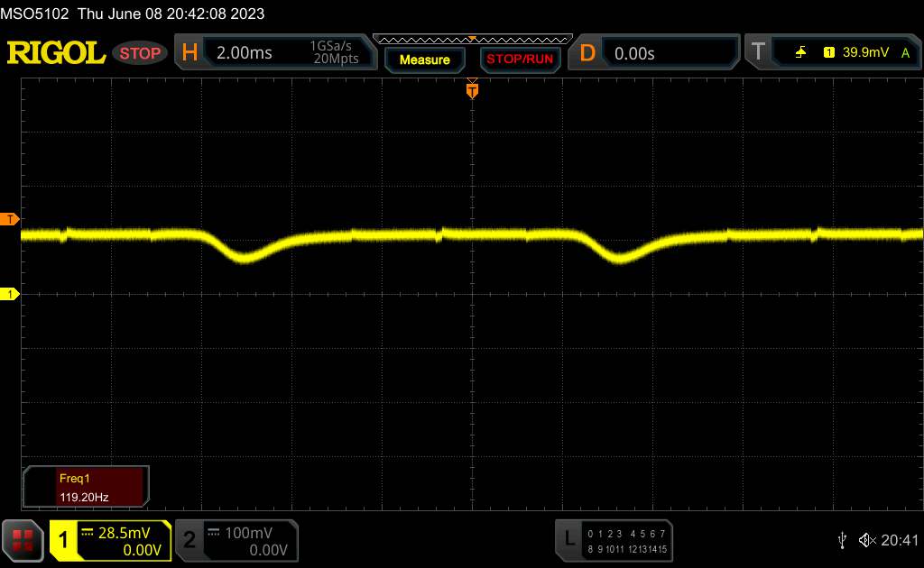This screenshot has height=568, width=924.
Task: Click logic digital channels 8 to 15 row
Action: (626, 549)
